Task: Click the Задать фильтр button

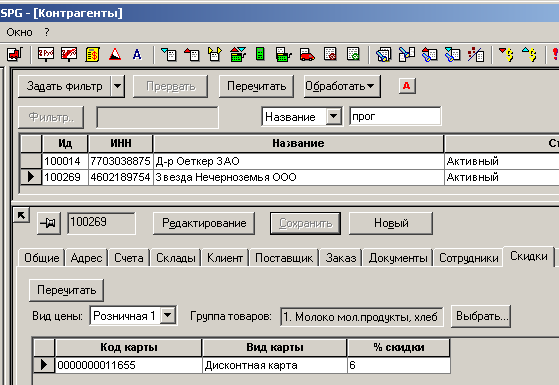Action: tap(65, 86)
